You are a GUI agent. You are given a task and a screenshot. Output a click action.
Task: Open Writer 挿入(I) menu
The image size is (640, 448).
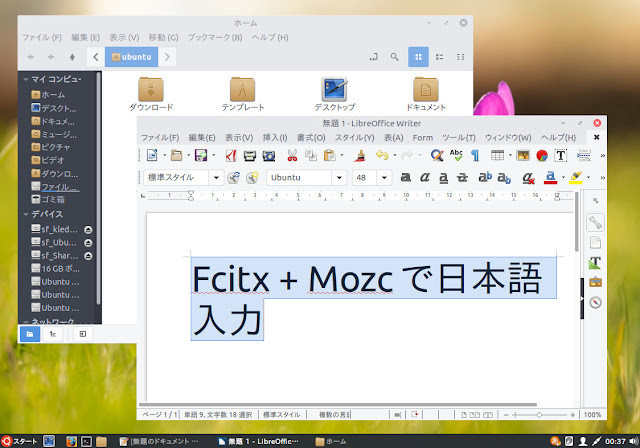[x=275, y=138]
